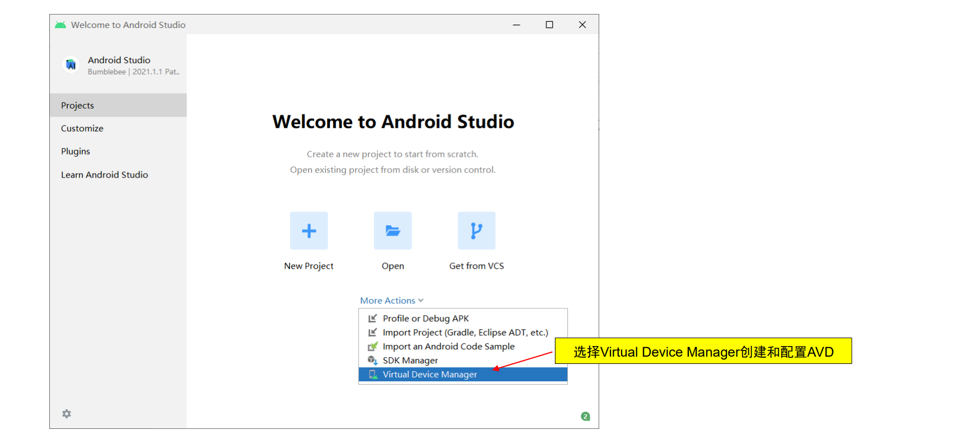Click the New Project label
Viewport: 980px width, 444px height.
pos(309,266)
